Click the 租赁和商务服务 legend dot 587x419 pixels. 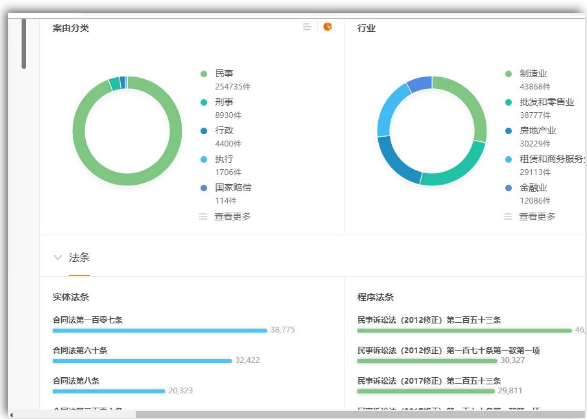[x=508, y=160]
